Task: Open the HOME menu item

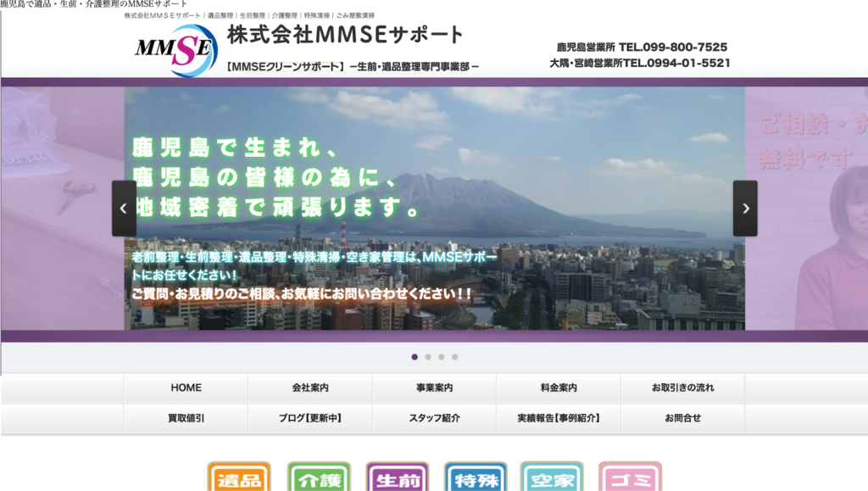Action: pos(186,388)
